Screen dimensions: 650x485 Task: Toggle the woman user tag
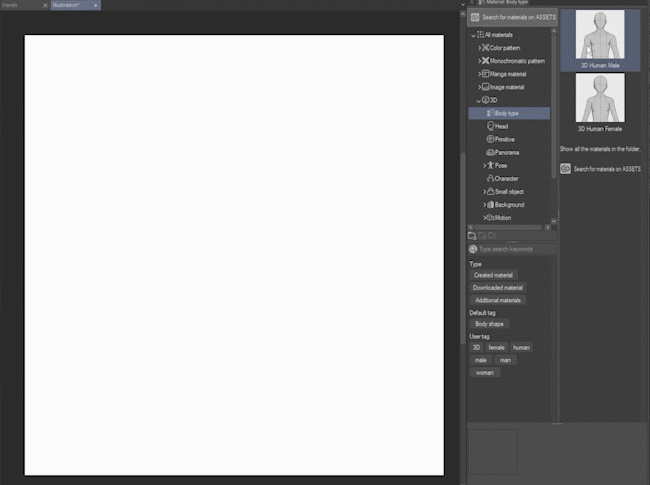pyautogui.click(x=485, y=373)
